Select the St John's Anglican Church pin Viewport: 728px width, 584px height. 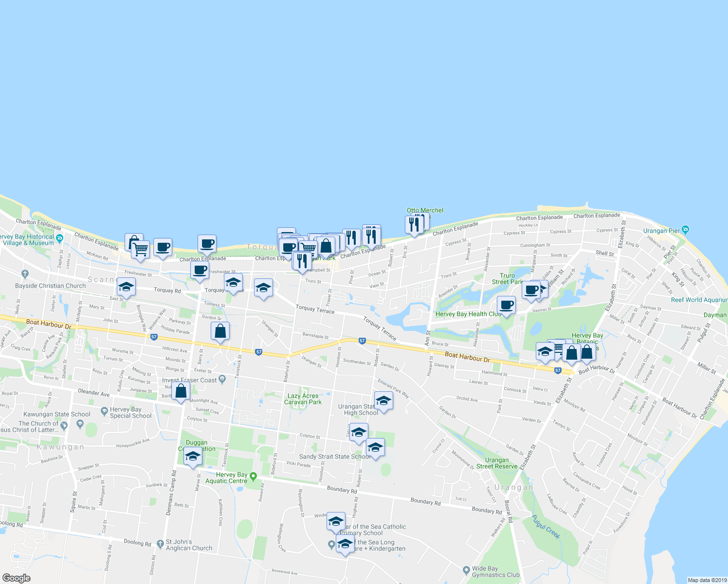[161, 544]
